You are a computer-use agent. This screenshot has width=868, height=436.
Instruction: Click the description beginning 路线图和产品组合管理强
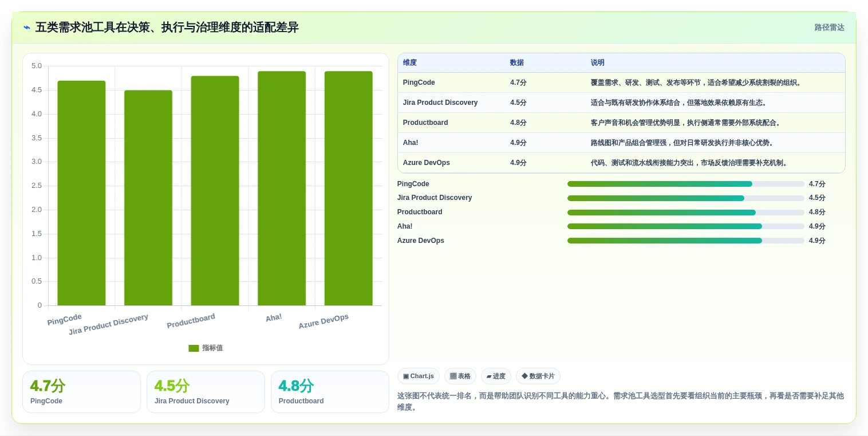coord(682,143)
